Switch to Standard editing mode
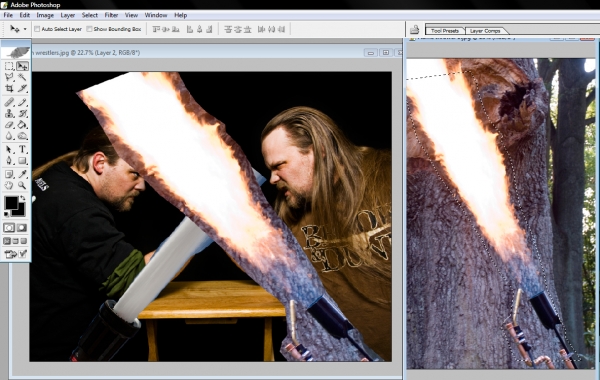 (9, 228)
